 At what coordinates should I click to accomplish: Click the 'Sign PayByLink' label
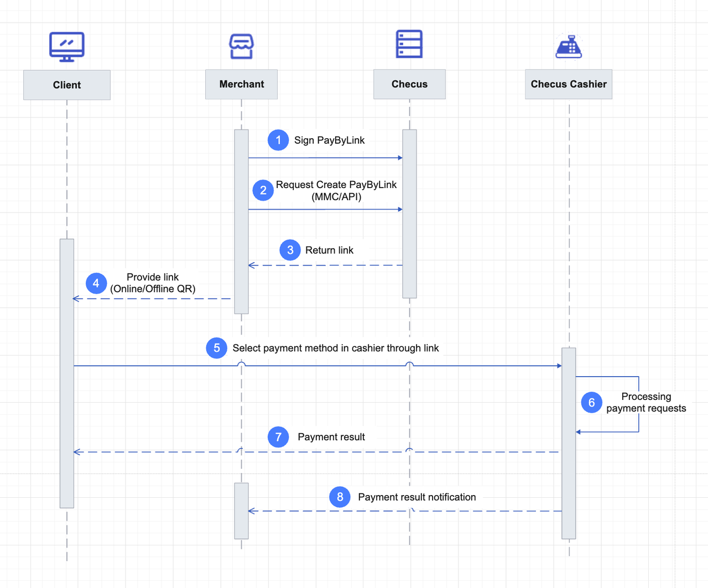(x=329, y=141)
